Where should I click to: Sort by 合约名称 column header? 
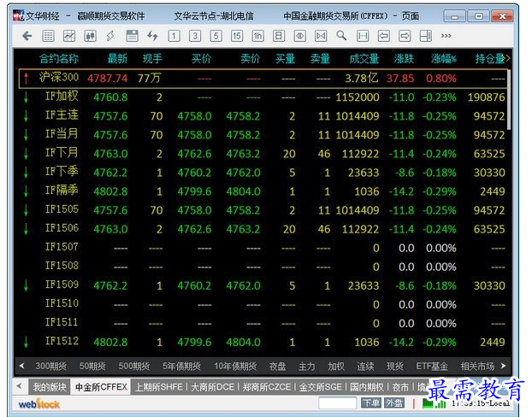[x=59, y=59]
